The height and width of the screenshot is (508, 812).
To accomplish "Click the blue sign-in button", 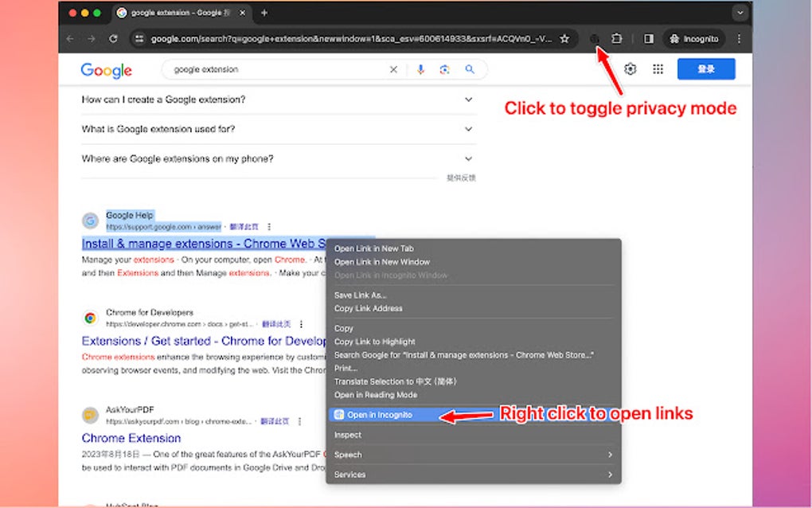I will pos(706,68).
